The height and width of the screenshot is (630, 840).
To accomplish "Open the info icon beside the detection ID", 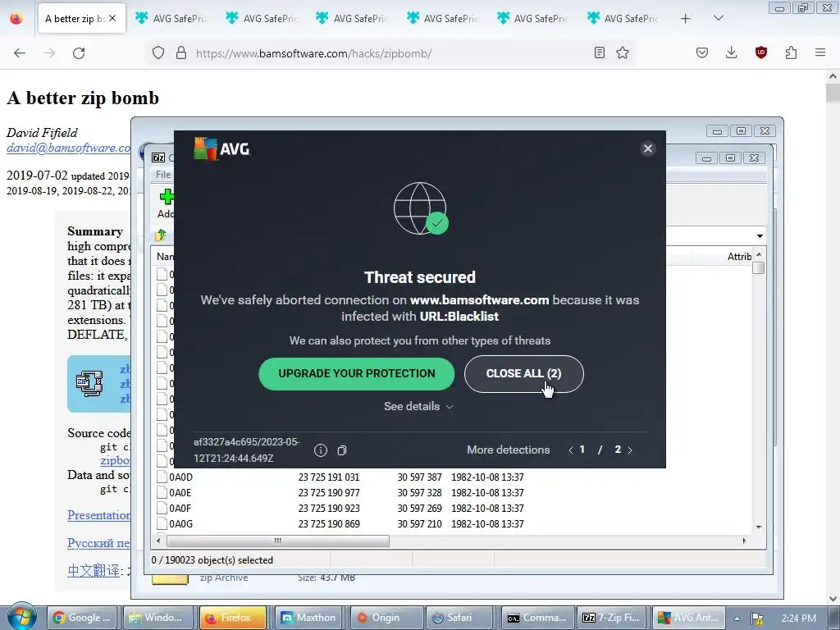I will click(x=321, y=450).
